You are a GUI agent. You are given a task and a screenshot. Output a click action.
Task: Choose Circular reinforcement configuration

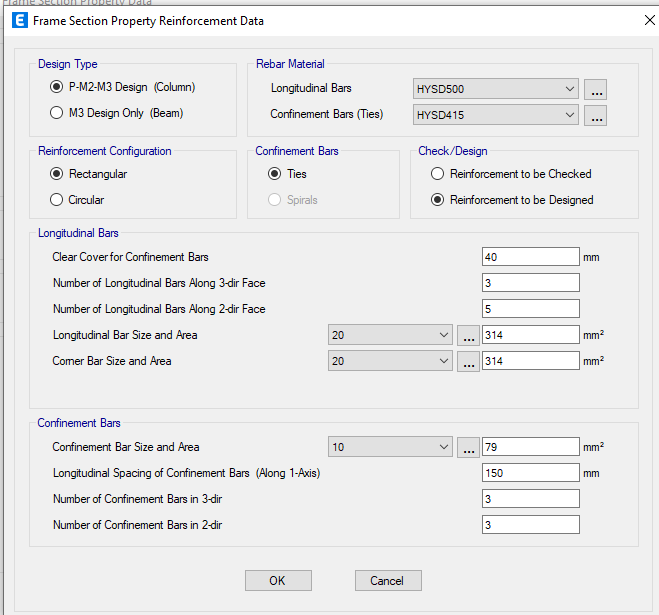56,200
